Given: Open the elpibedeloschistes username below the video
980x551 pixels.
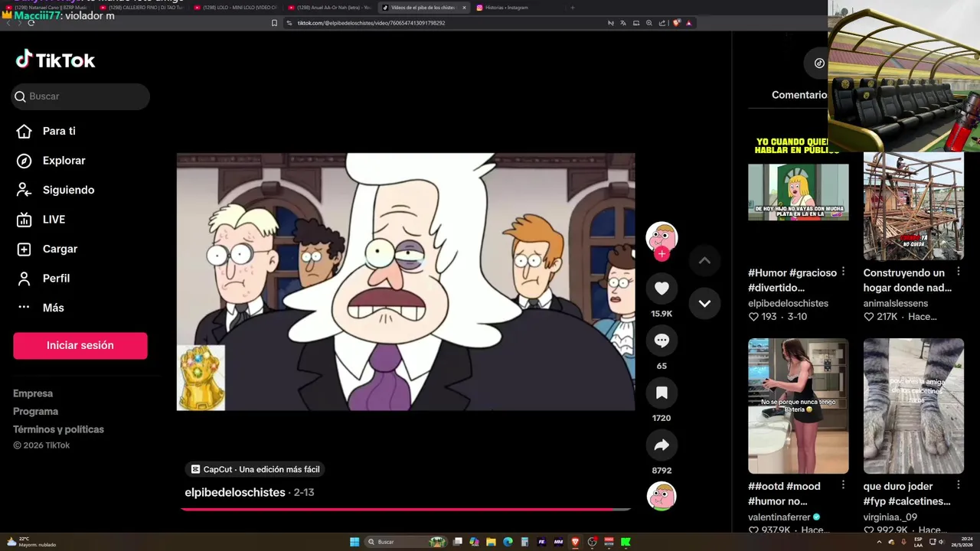Looking at the screenshot, I should pyautogui.click(x=235, y=492).
